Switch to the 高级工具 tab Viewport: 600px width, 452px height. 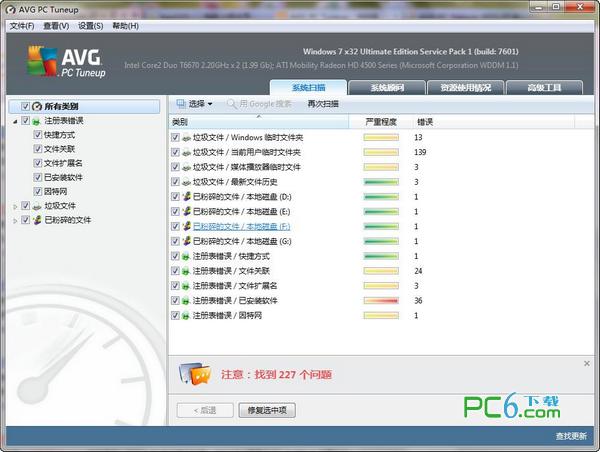pyautogui.click(x=544, y=88)
